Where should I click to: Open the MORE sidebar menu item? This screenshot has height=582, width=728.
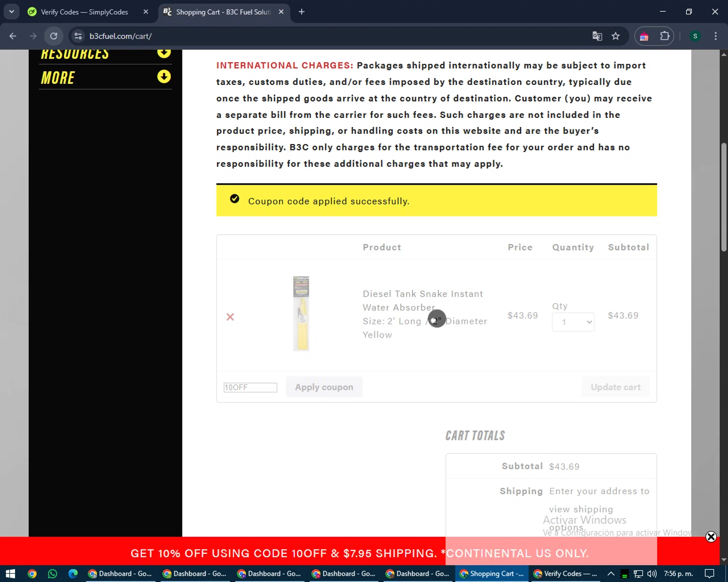click(58, 78)
